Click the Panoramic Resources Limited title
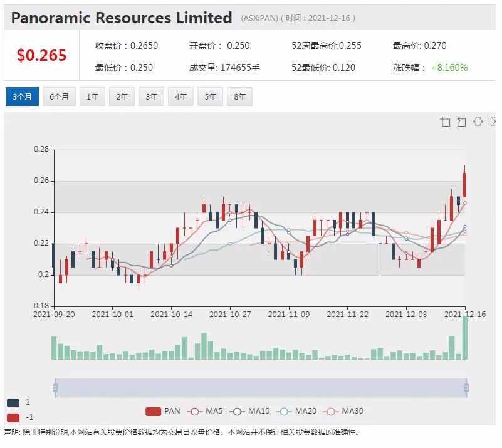Image resolution: width=502 pixels, height=448 pixels. click(122, 18)
